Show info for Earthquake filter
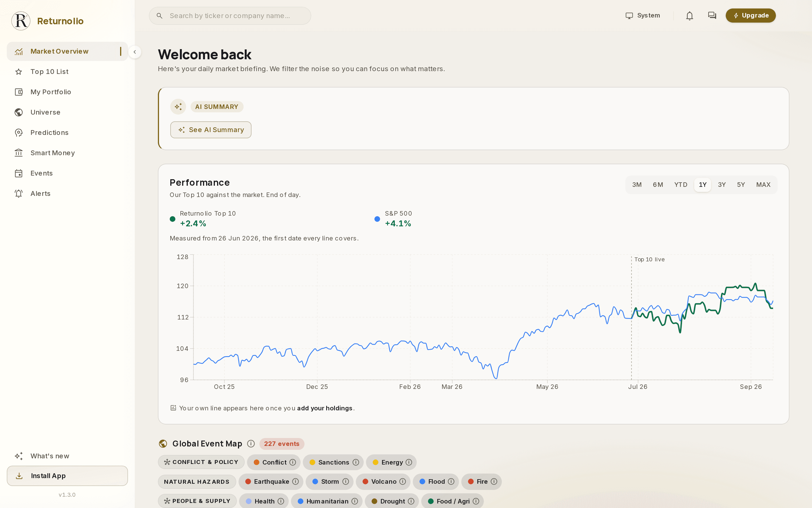The width and height of the screenshot is (812, 508). (295, 481)
